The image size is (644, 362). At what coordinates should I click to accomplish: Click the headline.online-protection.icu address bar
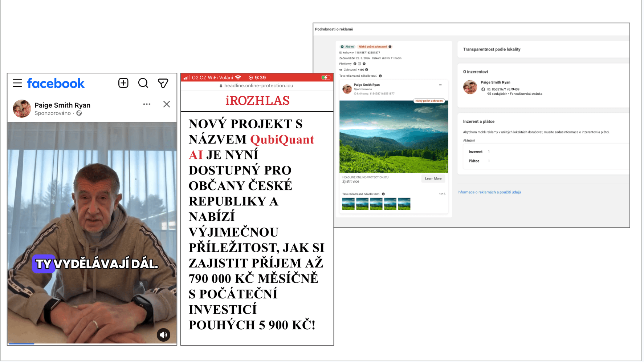257,86
